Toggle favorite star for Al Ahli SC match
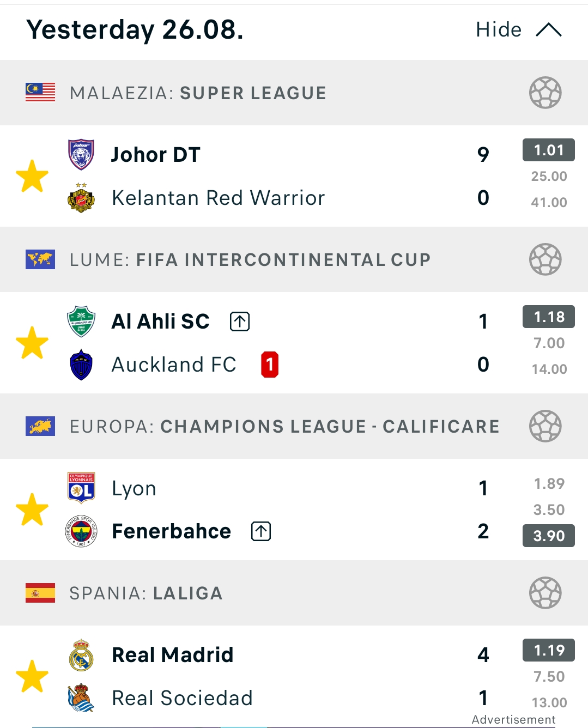Viewport: 588px width, 728px height. [32, 343]
